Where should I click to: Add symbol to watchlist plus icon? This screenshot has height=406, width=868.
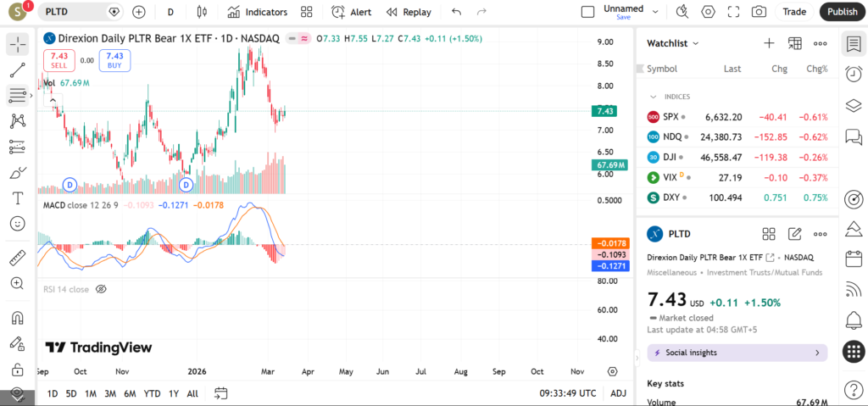click(769, 43)
